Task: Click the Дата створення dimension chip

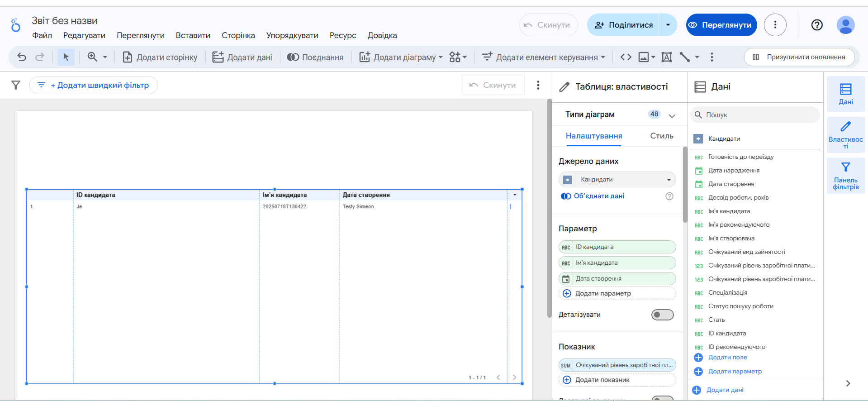Action: coord(617,279)
